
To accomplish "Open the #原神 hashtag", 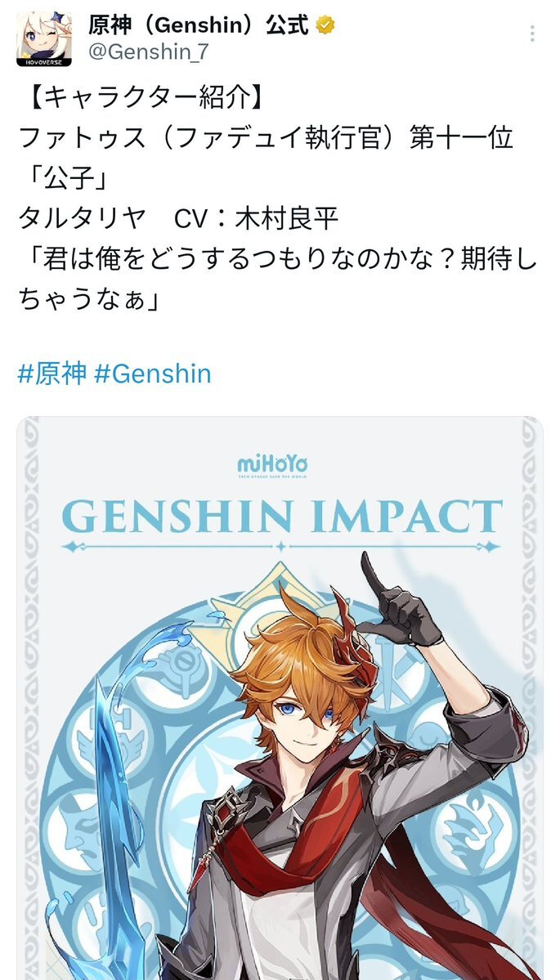I will (52, 374).
